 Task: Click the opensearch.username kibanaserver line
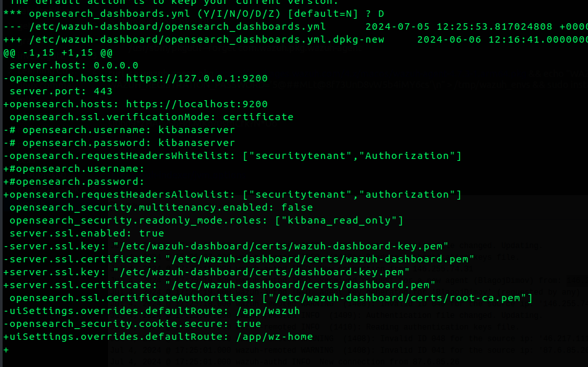coord(119,130)
